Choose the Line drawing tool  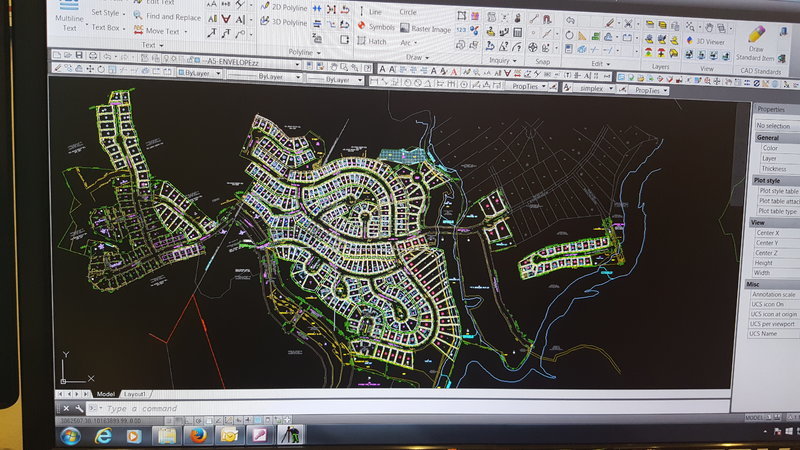tap(370, 11)
